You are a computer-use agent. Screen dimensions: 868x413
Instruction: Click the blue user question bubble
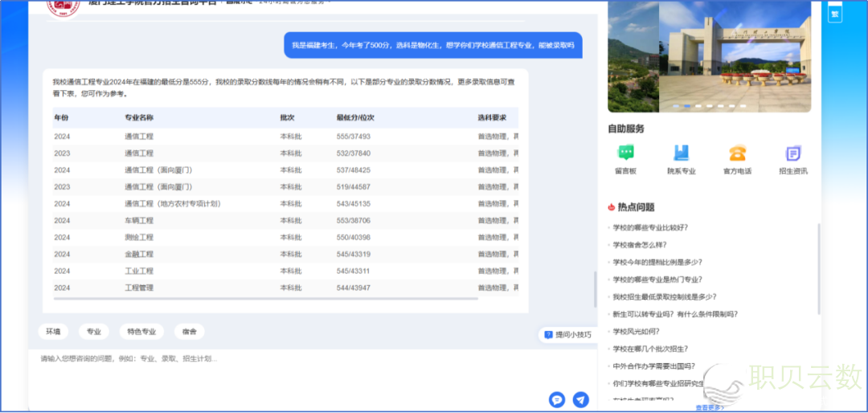(433, 45)
